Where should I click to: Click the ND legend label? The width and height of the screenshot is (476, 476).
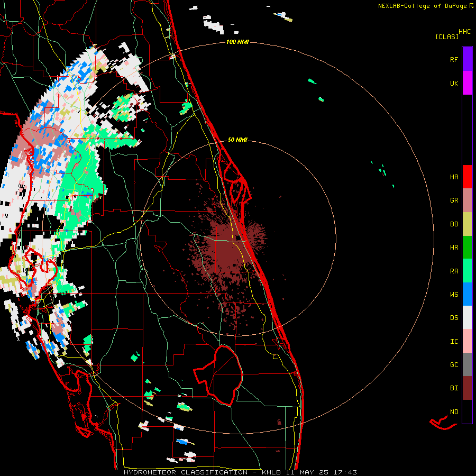454,412
